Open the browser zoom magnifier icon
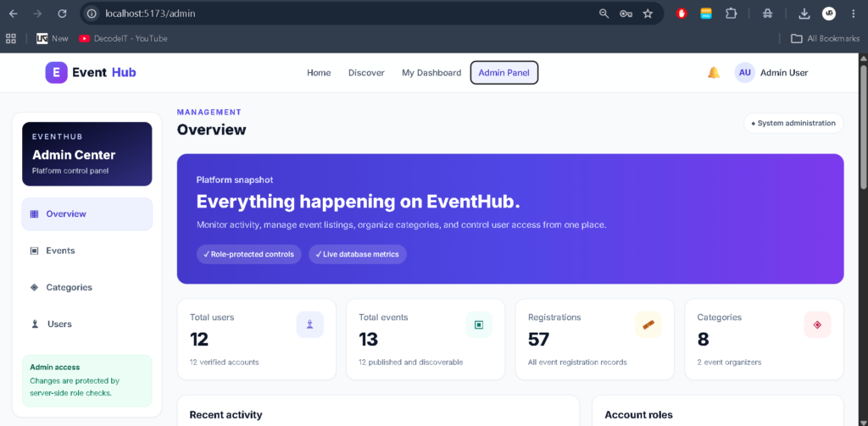Image resolution: width=868 pixels, height=426 pixels. coord(604,14)
